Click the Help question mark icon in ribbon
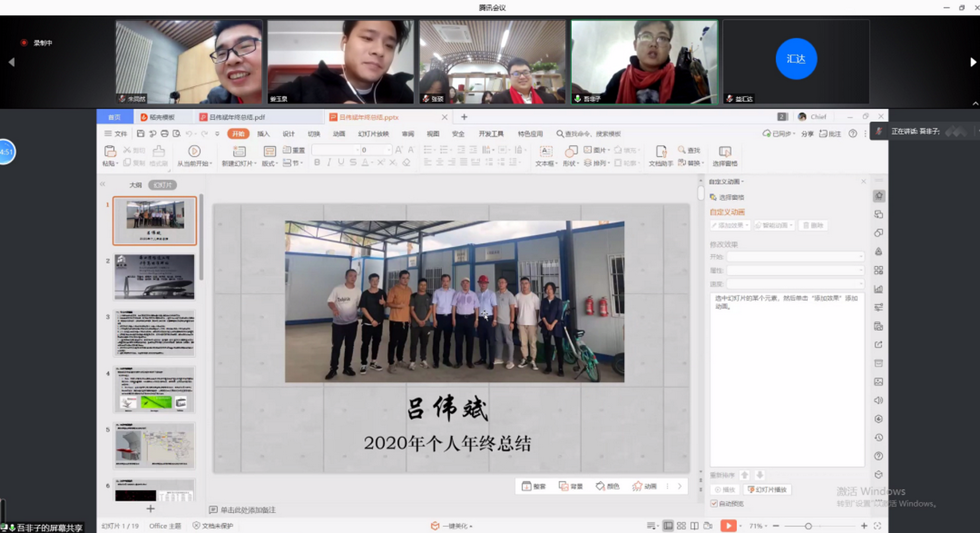This screenshot has height=533, width=980. (x=853, y=134)
